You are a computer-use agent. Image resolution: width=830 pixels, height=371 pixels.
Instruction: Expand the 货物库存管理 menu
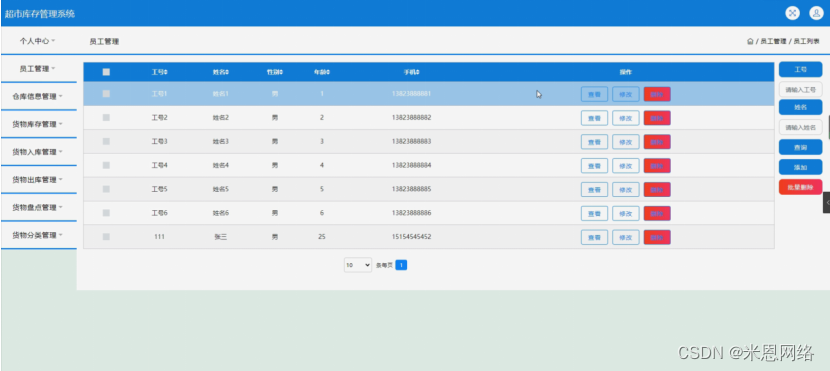tap(38, 124)
